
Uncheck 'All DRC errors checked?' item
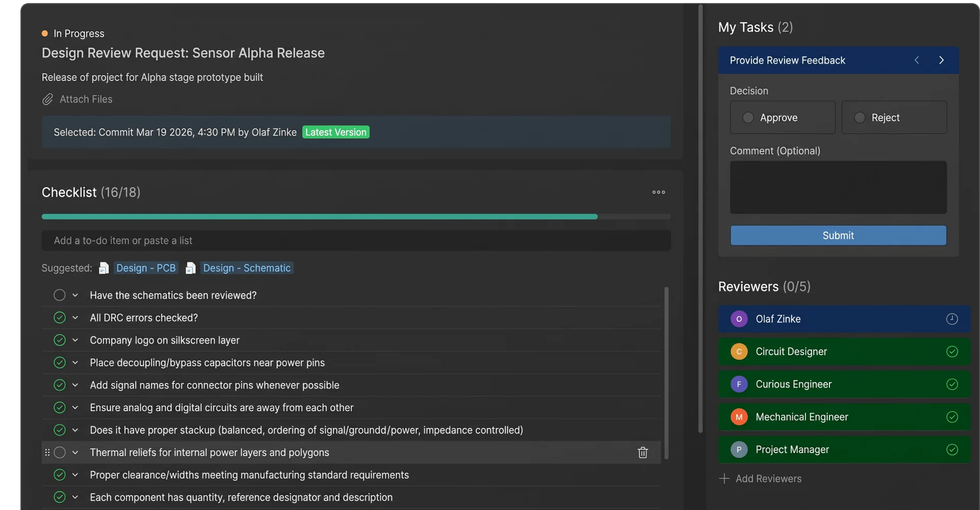pos(60,318)
